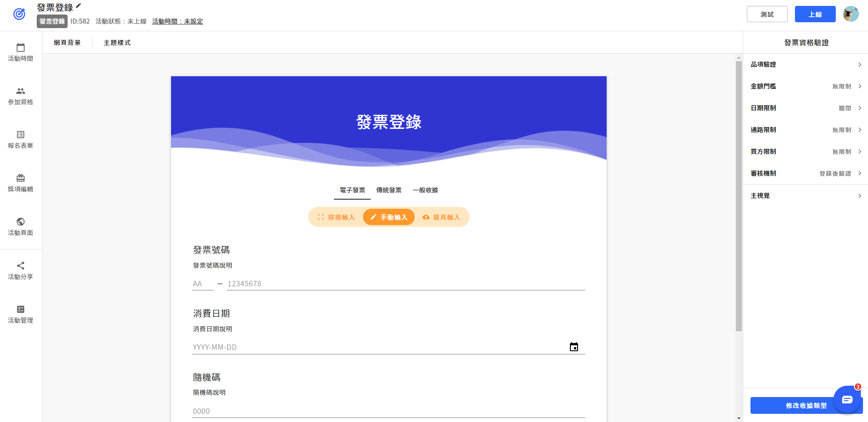The image size is (868, 422).
Task: Open the 活動頁面 editor icon
Action: click(20, 226)
